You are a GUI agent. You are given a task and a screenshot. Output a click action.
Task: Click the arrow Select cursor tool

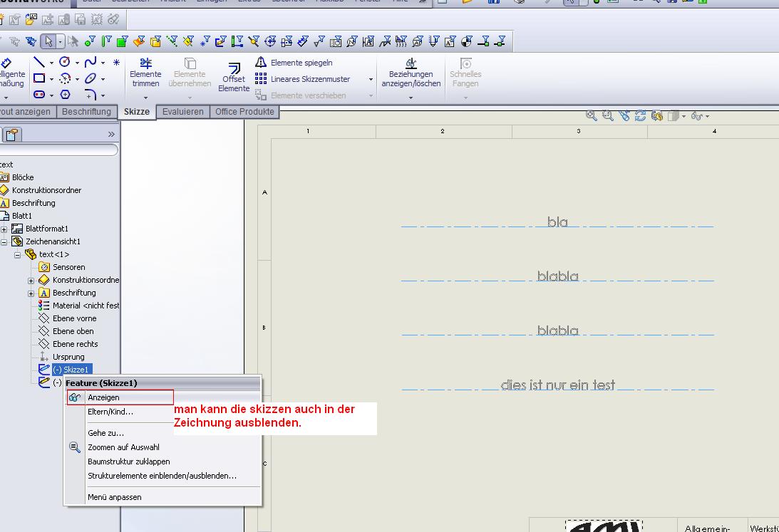(x=48, y=41)
